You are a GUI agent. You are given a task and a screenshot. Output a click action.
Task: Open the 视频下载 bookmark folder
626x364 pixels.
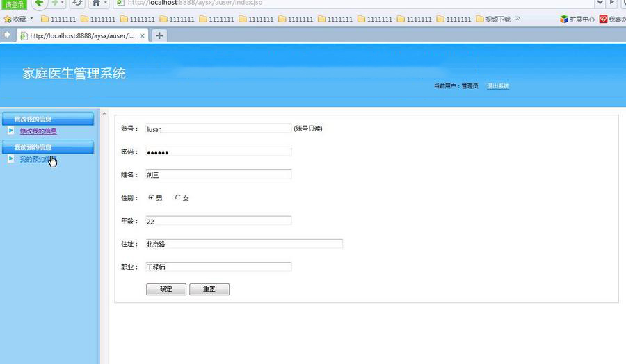tap(492, 19)
